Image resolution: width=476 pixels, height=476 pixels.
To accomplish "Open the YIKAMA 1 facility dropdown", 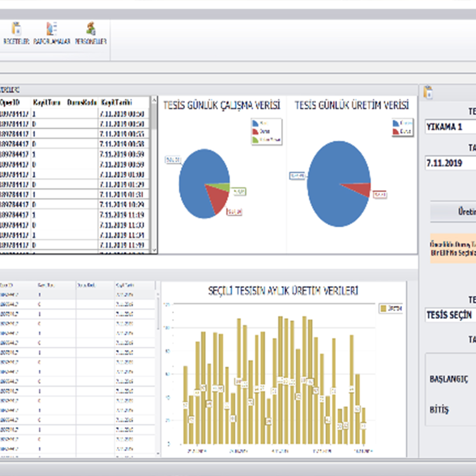I will click(x=450, y=127).
